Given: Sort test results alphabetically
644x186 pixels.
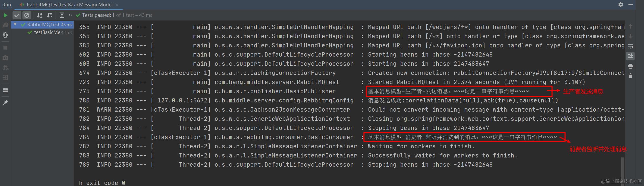Looking at the screenshot, I should tap(40, 15).
